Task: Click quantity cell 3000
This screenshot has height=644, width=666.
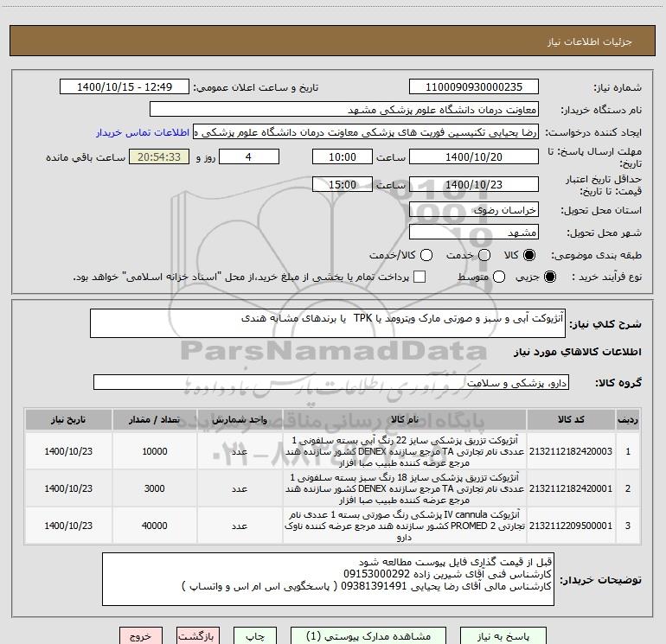Action: (155, 488)
